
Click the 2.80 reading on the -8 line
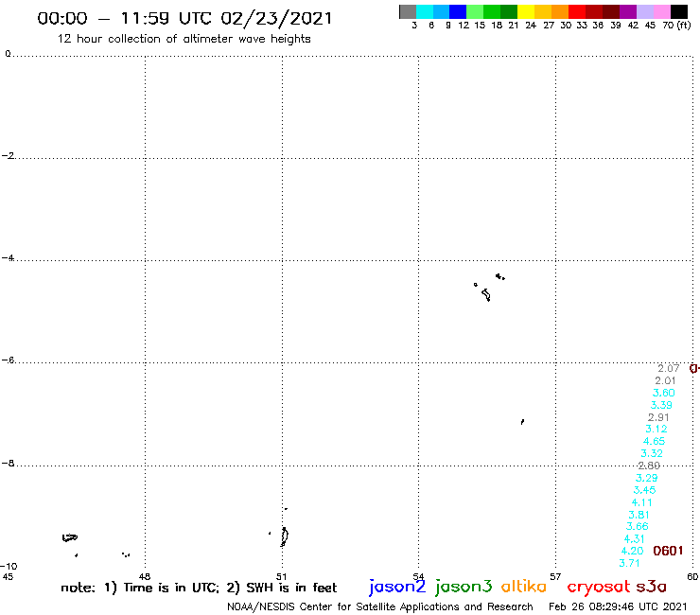(x=649, y=466)
